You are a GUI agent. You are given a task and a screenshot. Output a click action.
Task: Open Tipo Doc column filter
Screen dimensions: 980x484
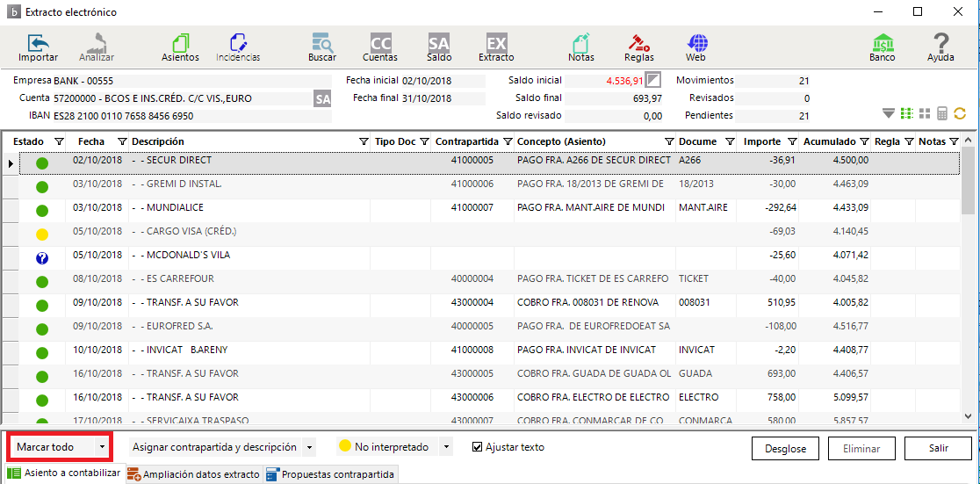424,142
